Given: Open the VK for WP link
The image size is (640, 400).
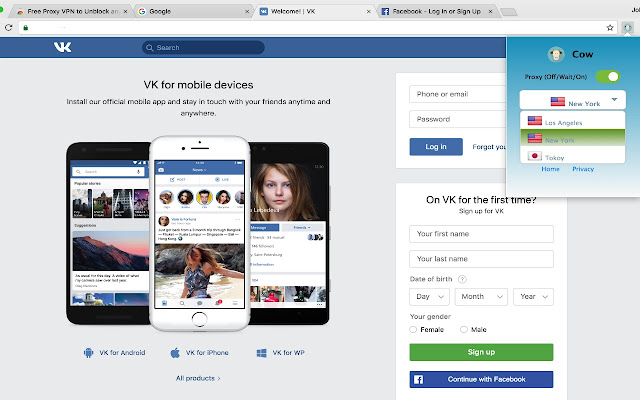Looking at the screenshot, I should 289,353.
